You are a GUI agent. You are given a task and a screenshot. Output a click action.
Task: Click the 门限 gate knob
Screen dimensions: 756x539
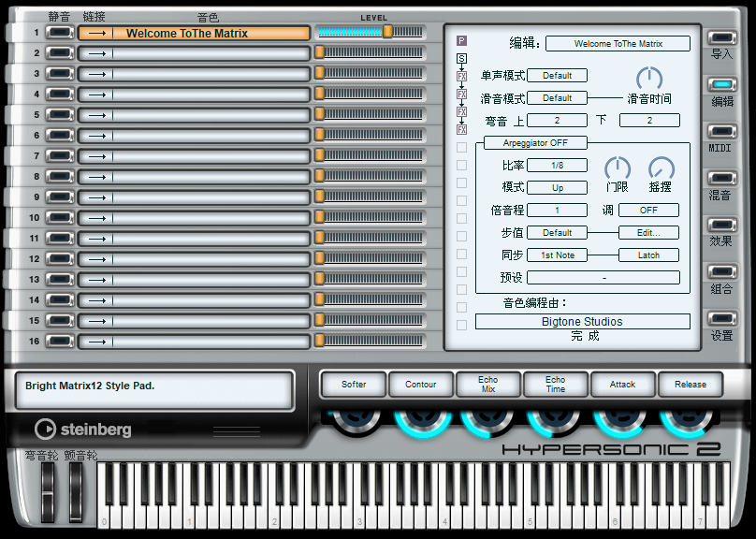(618, 168)
